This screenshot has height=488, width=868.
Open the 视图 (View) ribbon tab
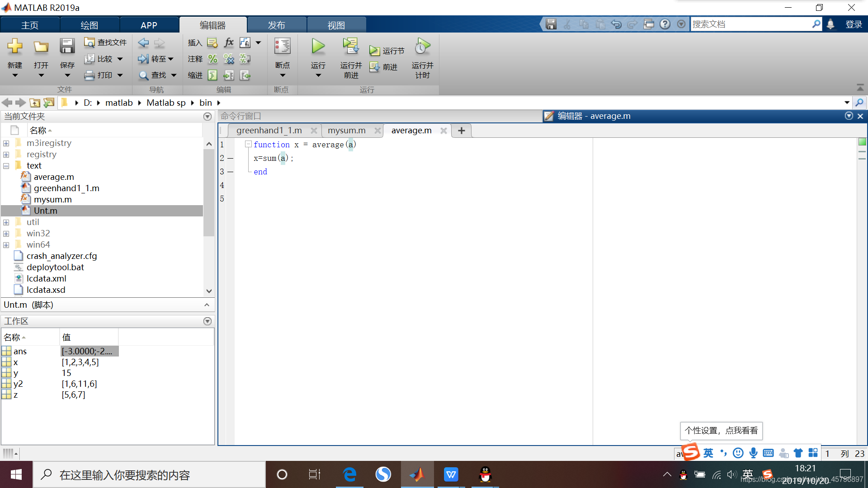335,24
